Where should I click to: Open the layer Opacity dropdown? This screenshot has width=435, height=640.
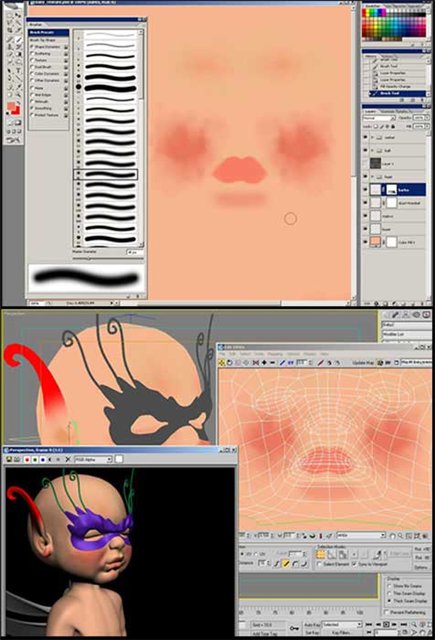(x=427, y=118)
